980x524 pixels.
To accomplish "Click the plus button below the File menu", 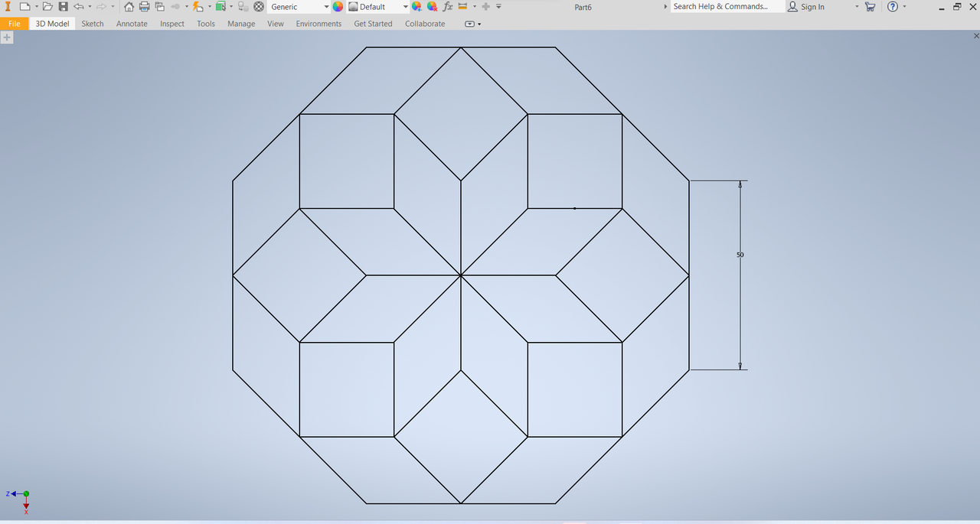I will pyautogui.click(x=7, y=37).
